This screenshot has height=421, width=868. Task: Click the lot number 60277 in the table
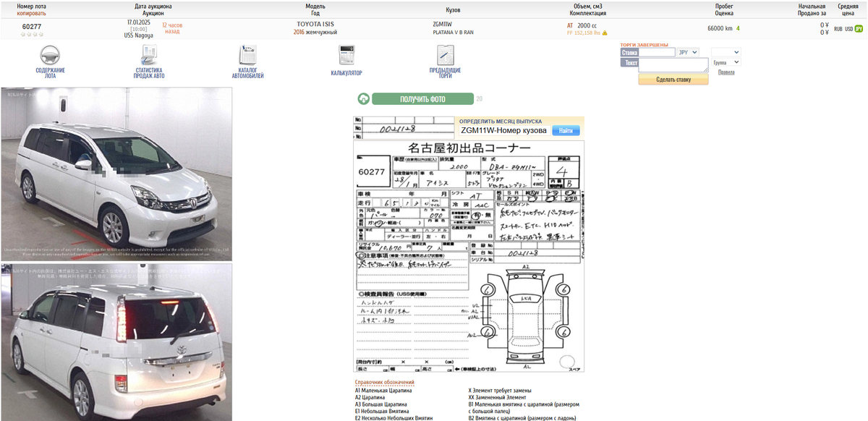pyautogui.click(x=32, y=27)
